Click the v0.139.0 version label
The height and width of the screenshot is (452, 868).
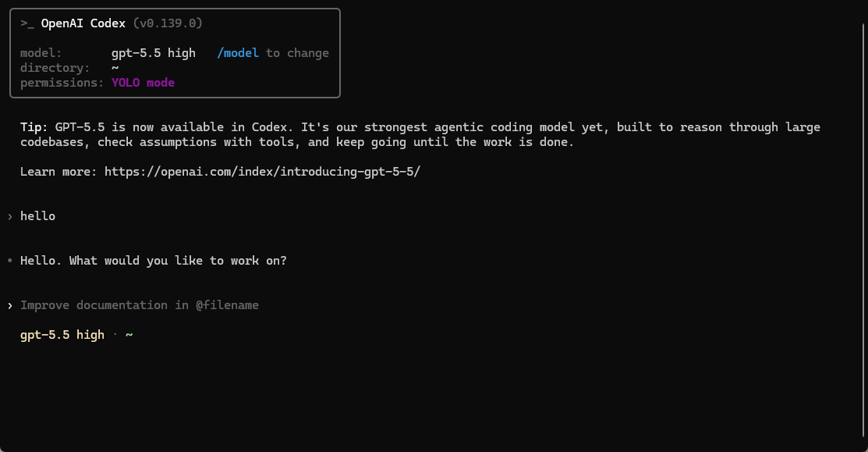coord(168,23)
